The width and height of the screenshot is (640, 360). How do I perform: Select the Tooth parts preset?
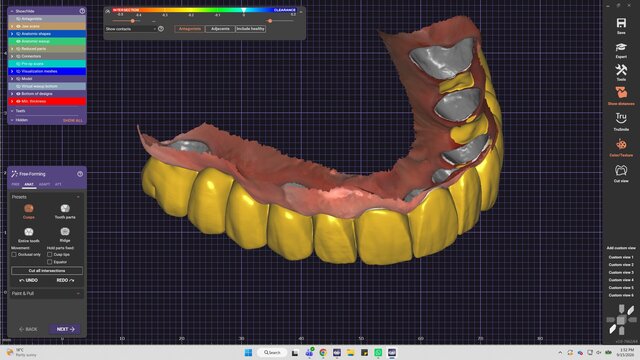pyautogui.click(x=65, y=209)
